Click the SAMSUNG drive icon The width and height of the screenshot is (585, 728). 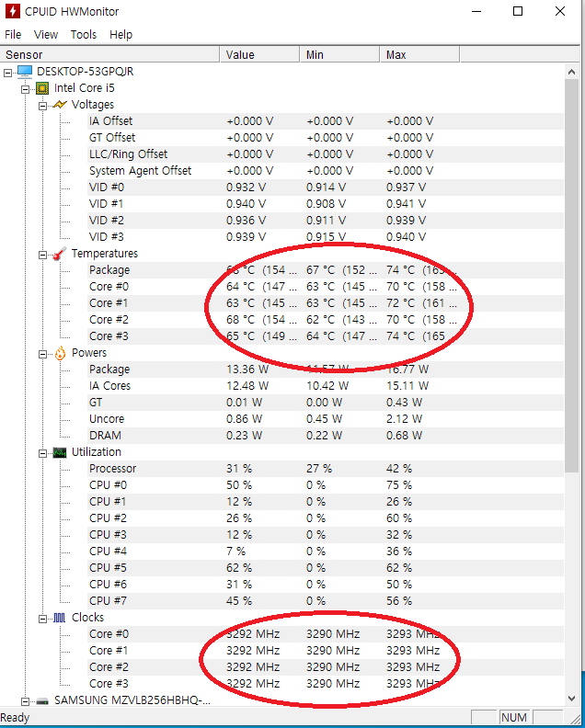[x=42, y=700]
